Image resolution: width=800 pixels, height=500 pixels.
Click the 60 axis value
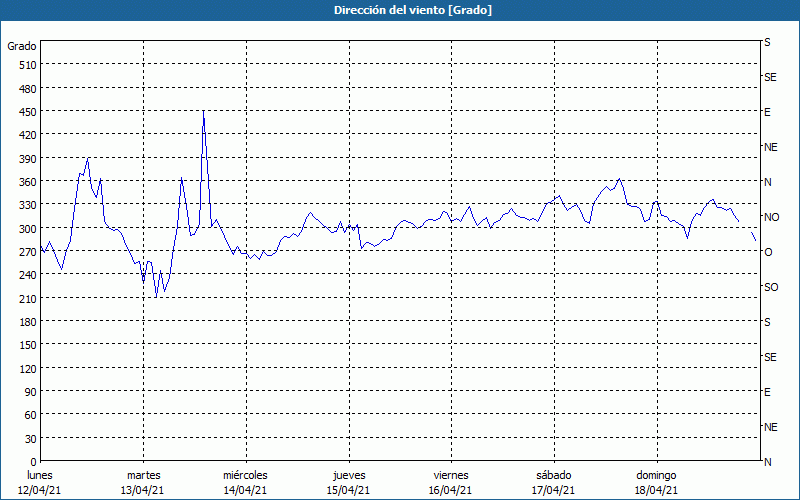pos(31,415)
